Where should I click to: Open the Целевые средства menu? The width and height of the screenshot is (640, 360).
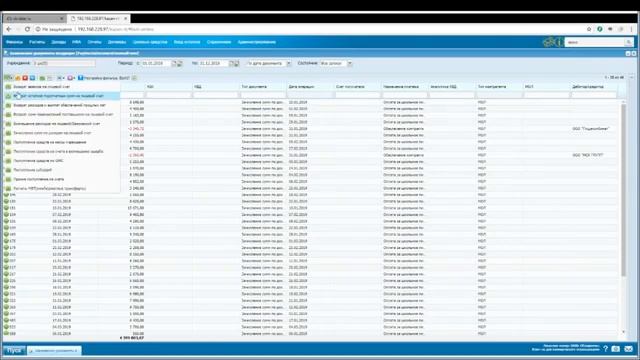point(150,42)
